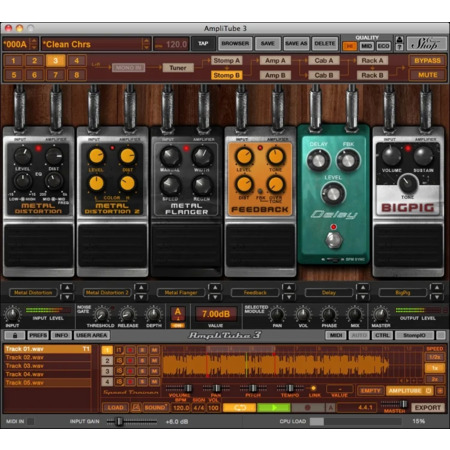The height and width of the screenshot is (450, 450).
Task: Click the Metal Flanger SPEED knob
Action: pos(170,185)
